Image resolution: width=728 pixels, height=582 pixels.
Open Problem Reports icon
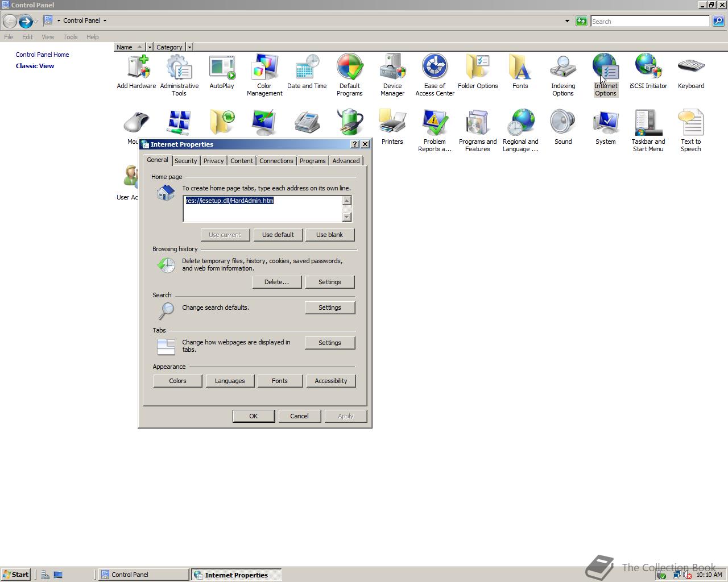[x=435, y=131]
